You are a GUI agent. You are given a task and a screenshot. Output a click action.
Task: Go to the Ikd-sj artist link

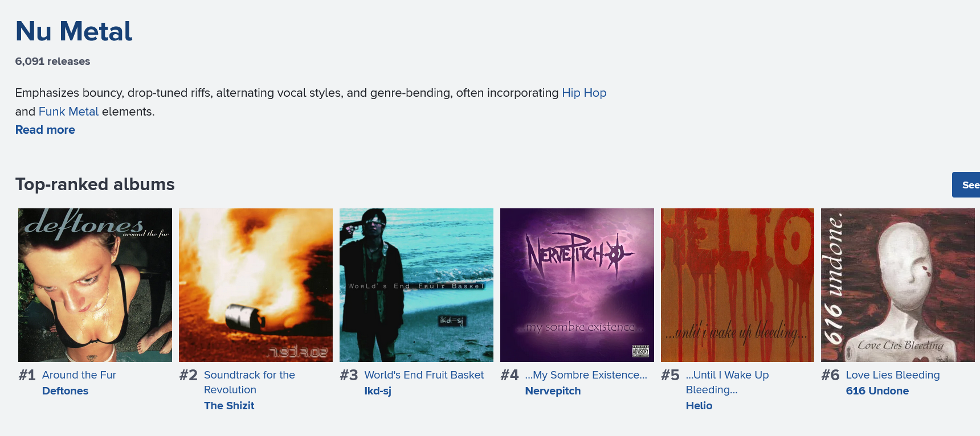(378, 391)
